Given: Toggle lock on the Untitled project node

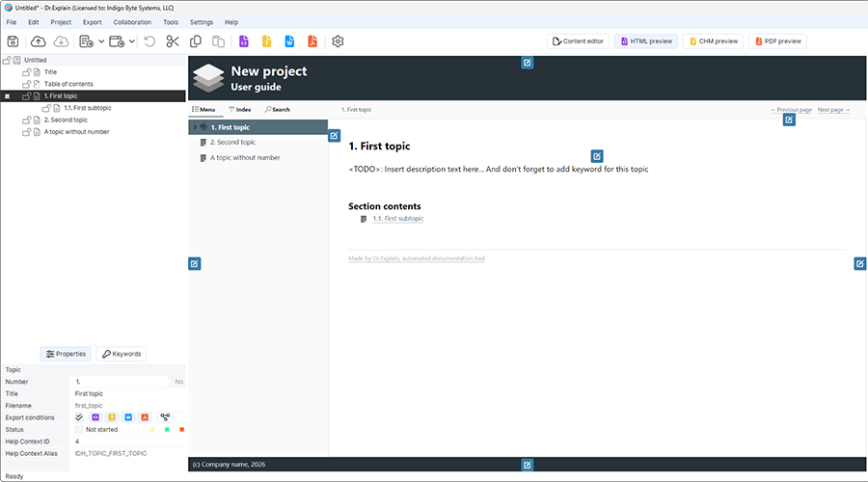Looking at the screenshot, I should (x=7, y=60).
